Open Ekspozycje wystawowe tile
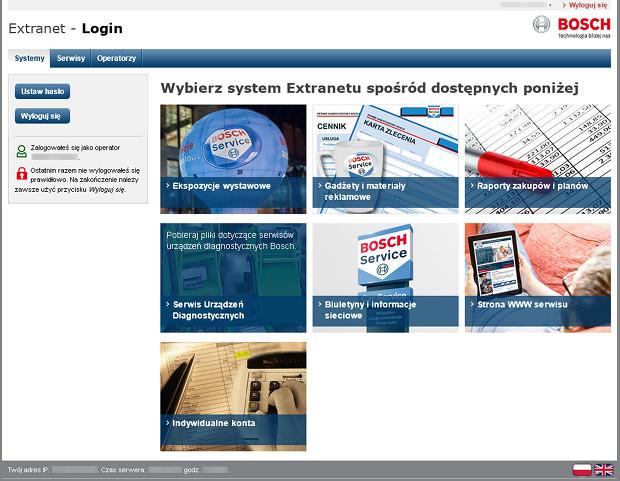Screen dimensions: 620x481 [x=233, y=159]
